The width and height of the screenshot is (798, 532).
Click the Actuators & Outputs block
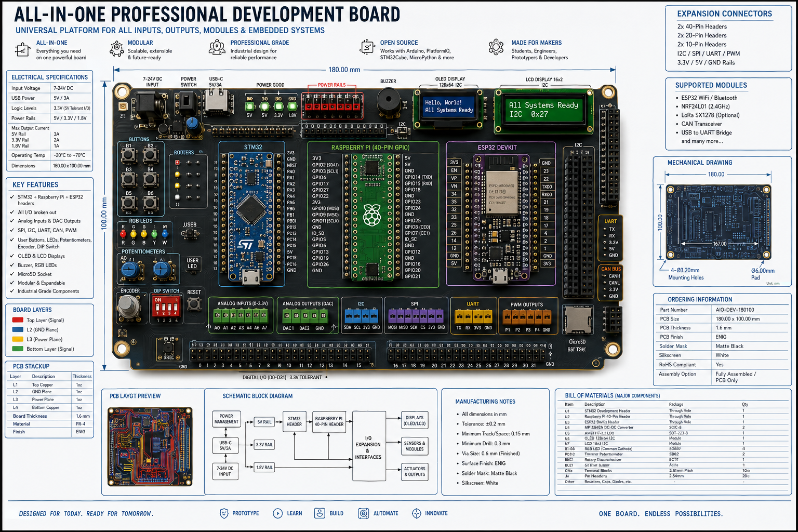(x=415, y=471)
